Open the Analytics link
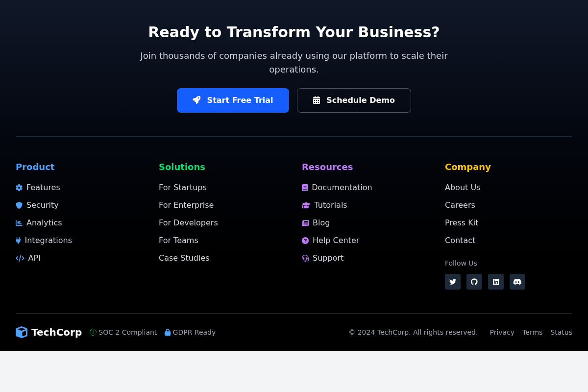588x392 pixels. (39, 223)
